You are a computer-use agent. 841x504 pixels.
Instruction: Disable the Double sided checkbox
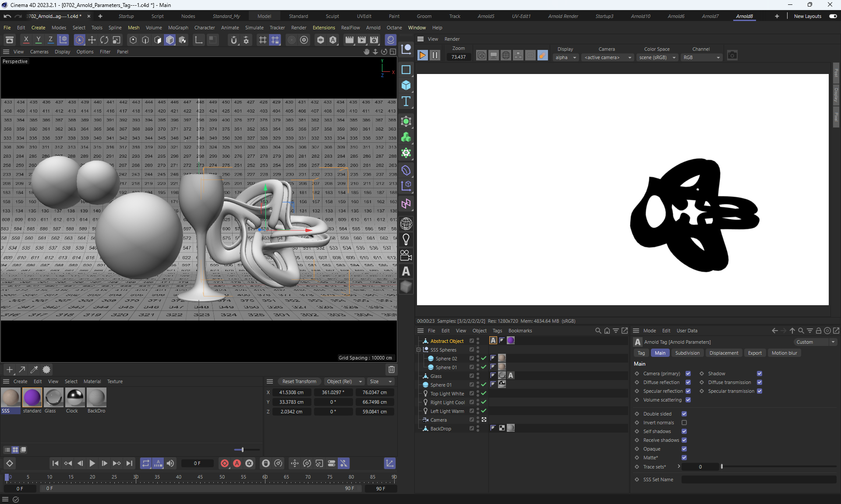(x=684, y=414)
